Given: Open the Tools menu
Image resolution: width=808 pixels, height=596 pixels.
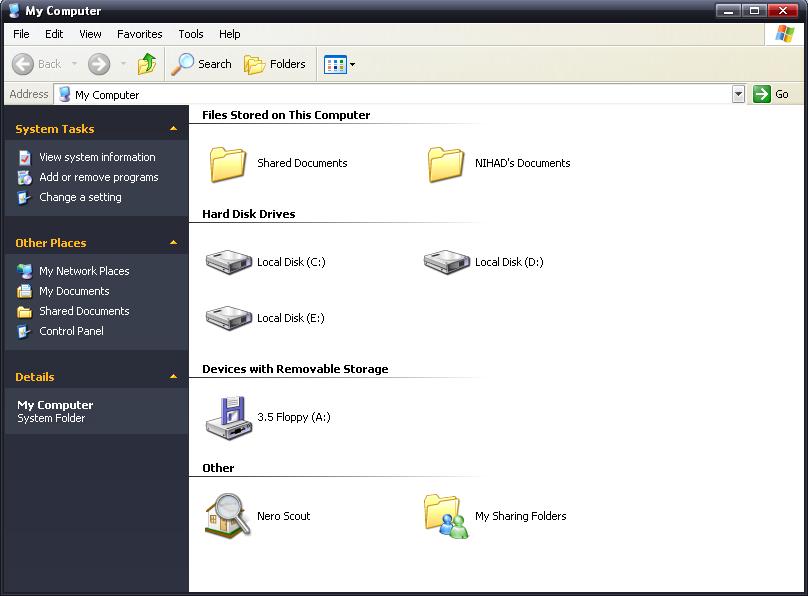Looking at the screenshot, I should (191, 34).
